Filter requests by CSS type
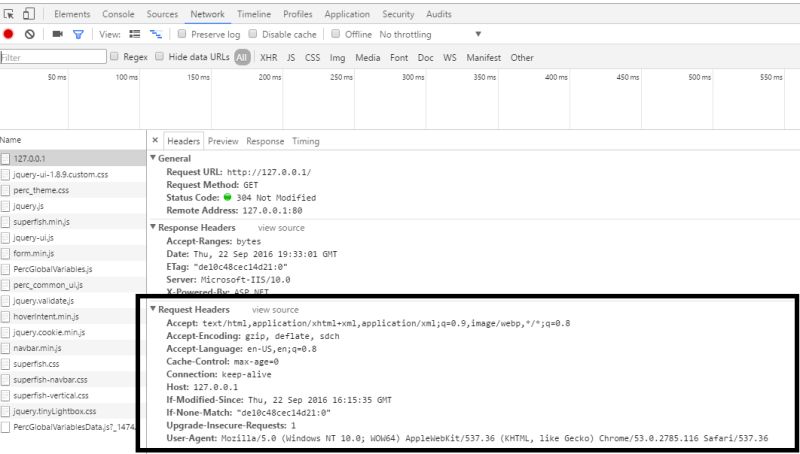This screenshot has height=454, width=800. pos(312,58)
